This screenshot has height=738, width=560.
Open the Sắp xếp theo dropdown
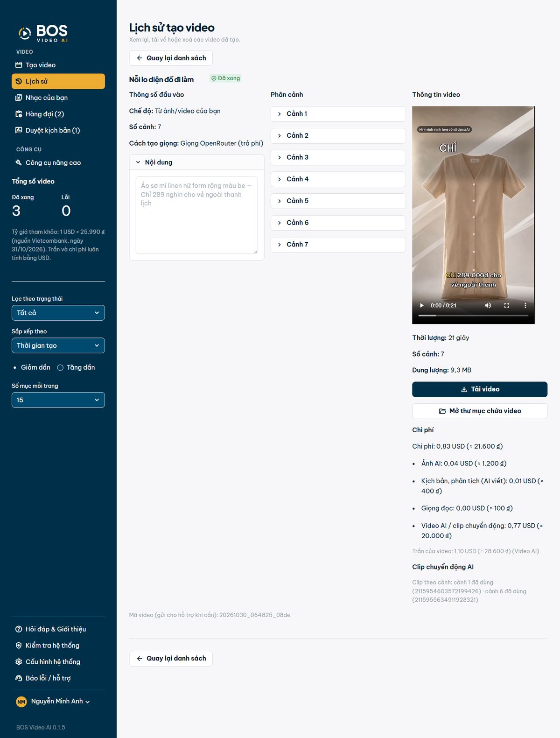tap(58, 345)
